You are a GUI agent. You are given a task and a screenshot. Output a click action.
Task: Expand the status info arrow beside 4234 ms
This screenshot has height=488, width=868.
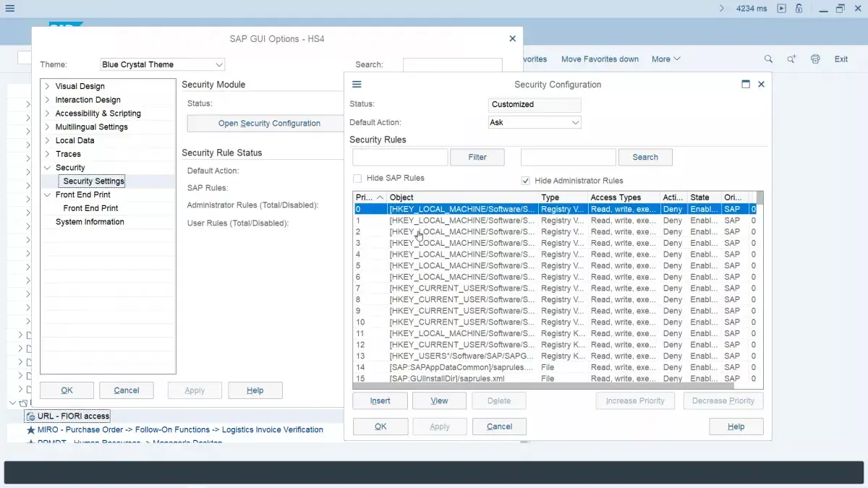722,9
